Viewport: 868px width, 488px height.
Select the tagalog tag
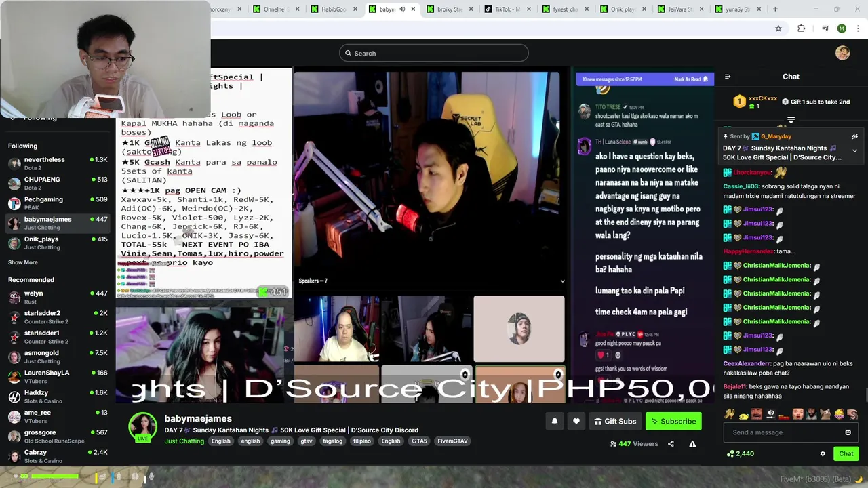pyautogui.click(x=332, y=441)
